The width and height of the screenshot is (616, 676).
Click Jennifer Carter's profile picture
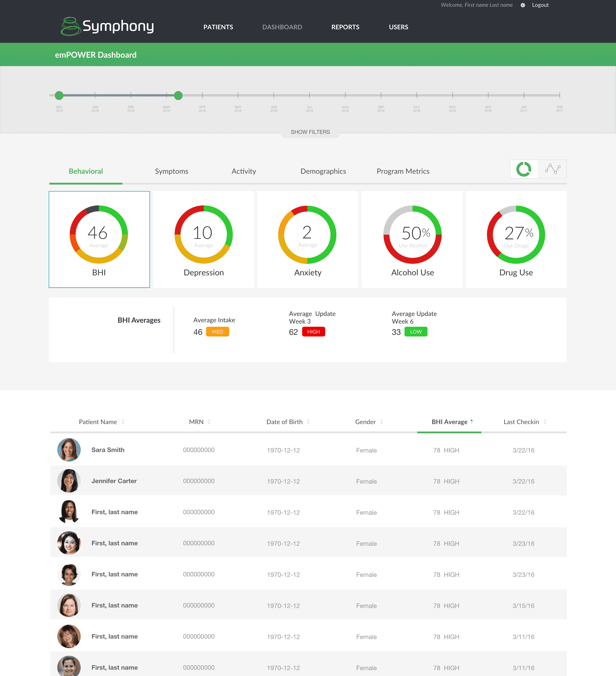tap(69, 481)
